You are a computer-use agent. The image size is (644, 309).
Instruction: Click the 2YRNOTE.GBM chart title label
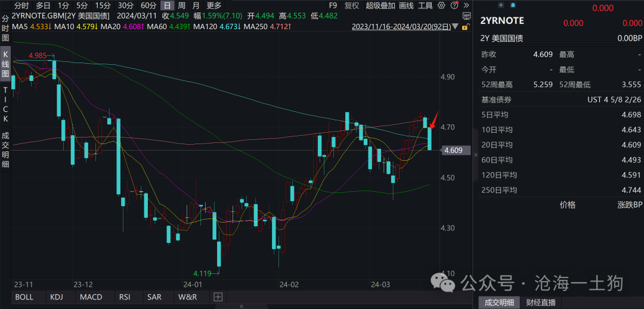click(61, 17)
